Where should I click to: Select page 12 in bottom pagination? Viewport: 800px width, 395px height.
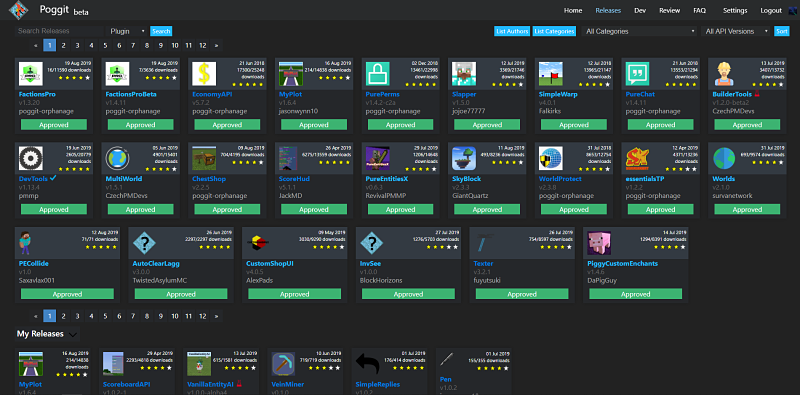coord(203,316)
